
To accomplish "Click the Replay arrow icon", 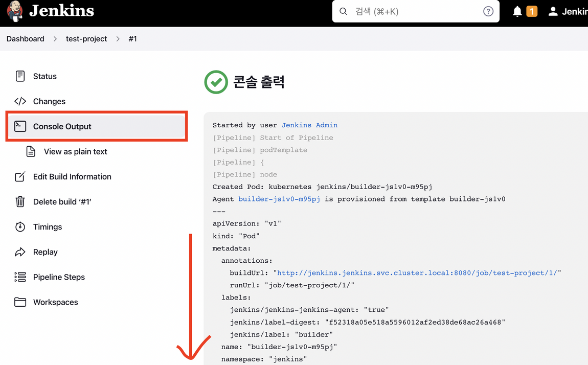I will tap(20, 252).
